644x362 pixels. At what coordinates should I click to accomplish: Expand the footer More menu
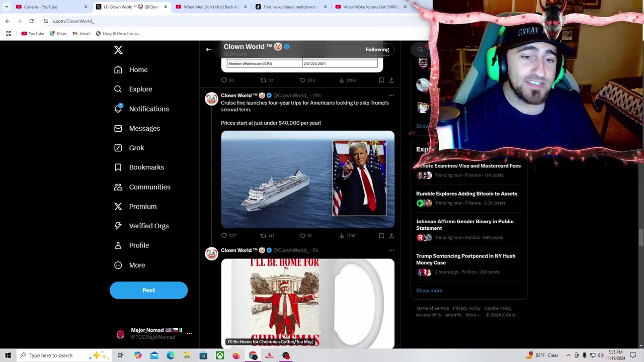coord(473,315)
